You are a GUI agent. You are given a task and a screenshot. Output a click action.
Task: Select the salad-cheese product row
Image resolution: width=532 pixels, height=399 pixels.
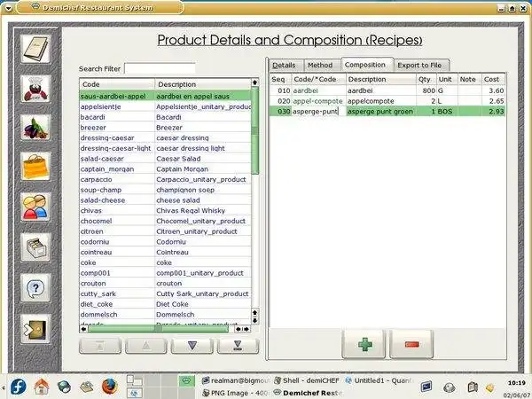tap(166, 200)
